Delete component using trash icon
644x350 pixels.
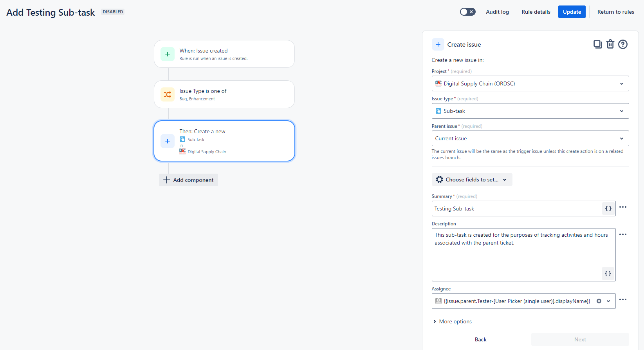point(610,44)
